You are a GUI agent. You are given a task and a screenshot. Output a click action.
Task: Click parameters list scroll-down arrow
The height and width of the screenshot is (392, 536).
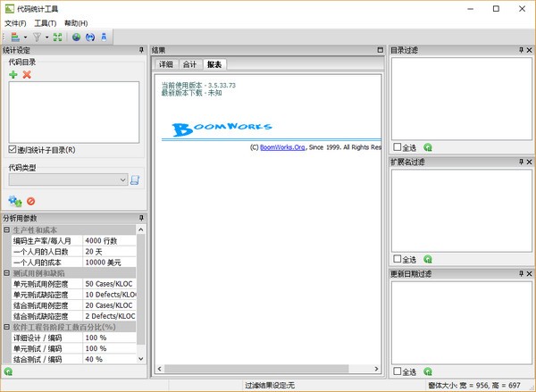point(141,359)
